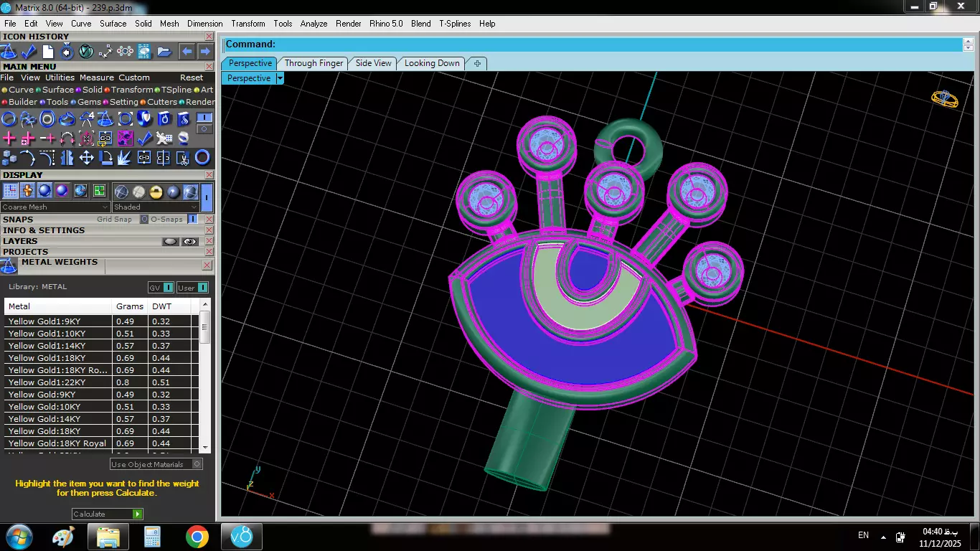
Task: Select the Yellow Gold1:22KY row
Action: coord(101,382)
